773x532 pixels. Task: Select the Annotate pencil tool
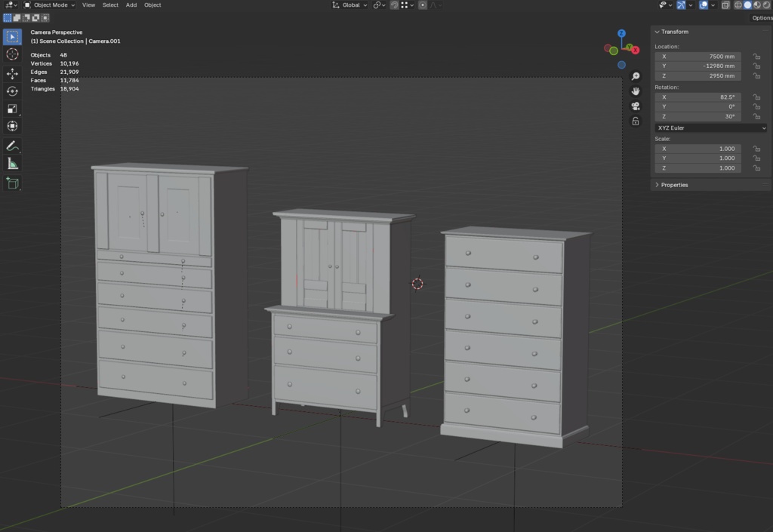pyautogui.click(x=12, y=146)
